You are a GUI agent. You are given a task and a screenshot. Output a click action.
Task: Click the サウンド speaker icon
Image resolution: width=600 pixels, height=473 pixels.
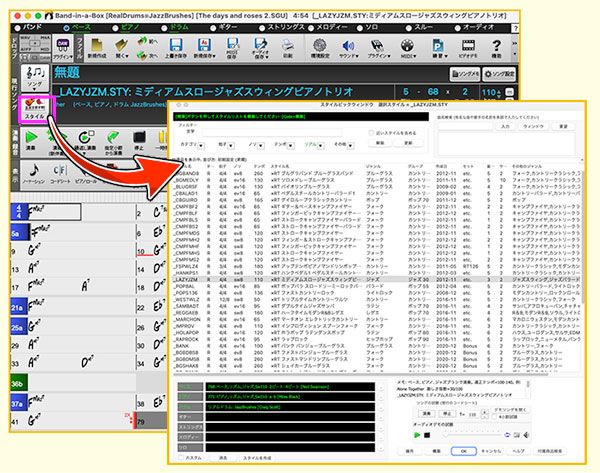pyautogui.click(x=348, y=48)
